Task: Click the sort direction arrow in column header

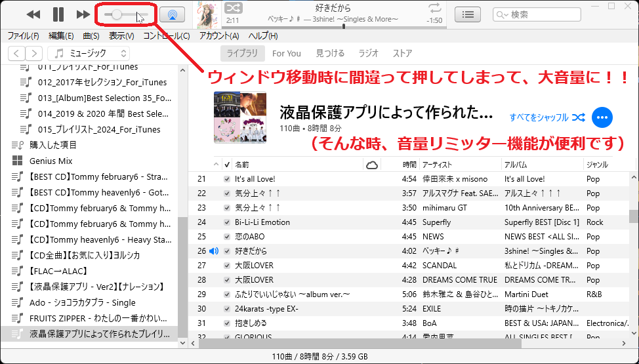Action: pos(217,165)
